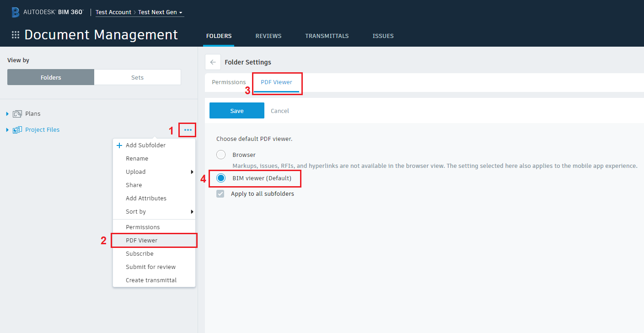Screen dimensions: 644x333
Task: Expand the Sort by submenu arrow
Action: (x=192, y=212)
